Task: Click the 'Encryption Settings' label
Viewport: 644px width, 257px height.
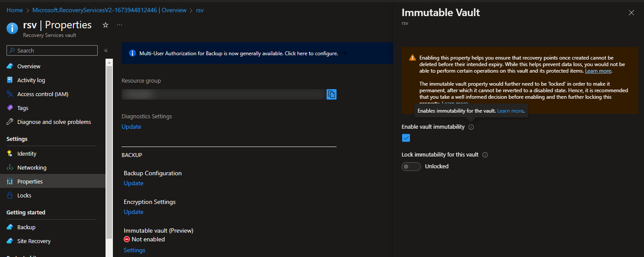Action: tap(150, 202)
